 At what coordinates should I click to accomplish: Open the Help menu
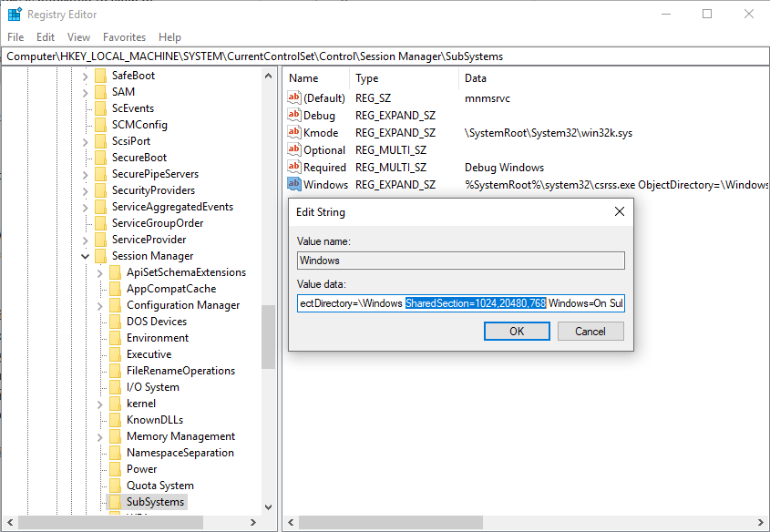[169, 37]
